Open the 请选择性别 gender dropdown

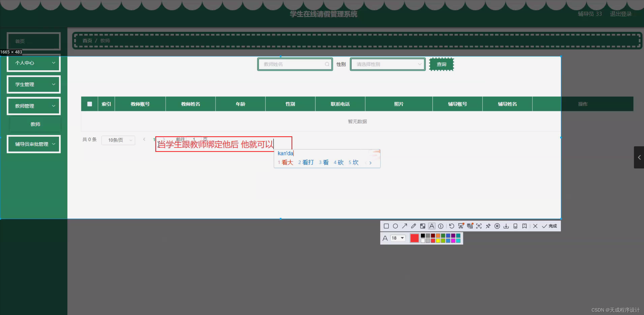coord(387,64)
